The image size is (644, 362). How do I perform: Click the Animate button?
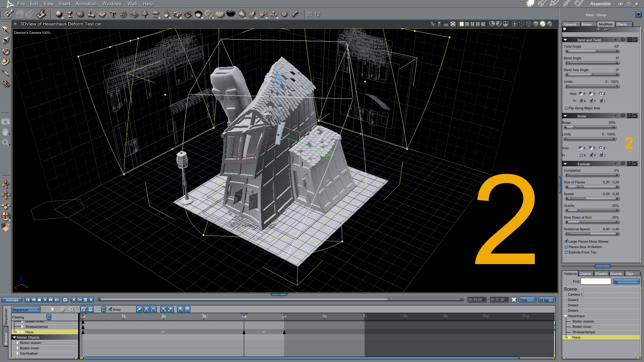point(12,300)
